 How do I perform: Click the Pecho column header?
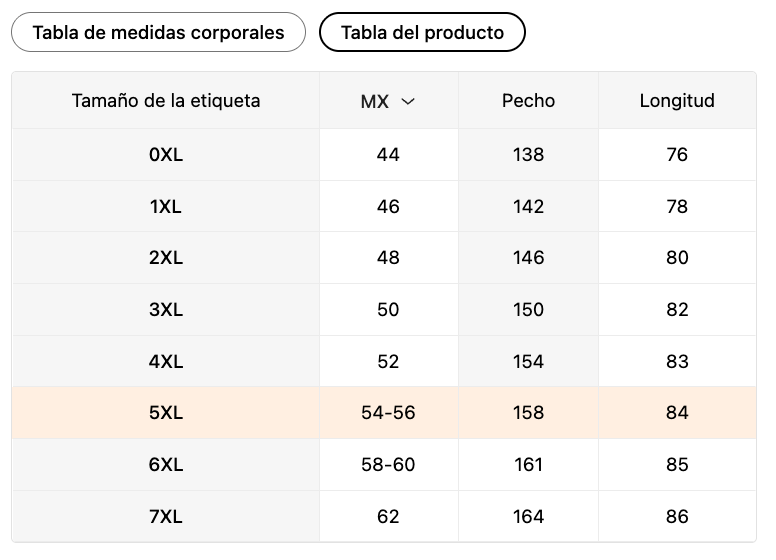pyautogui.click(x=528, y=101)
